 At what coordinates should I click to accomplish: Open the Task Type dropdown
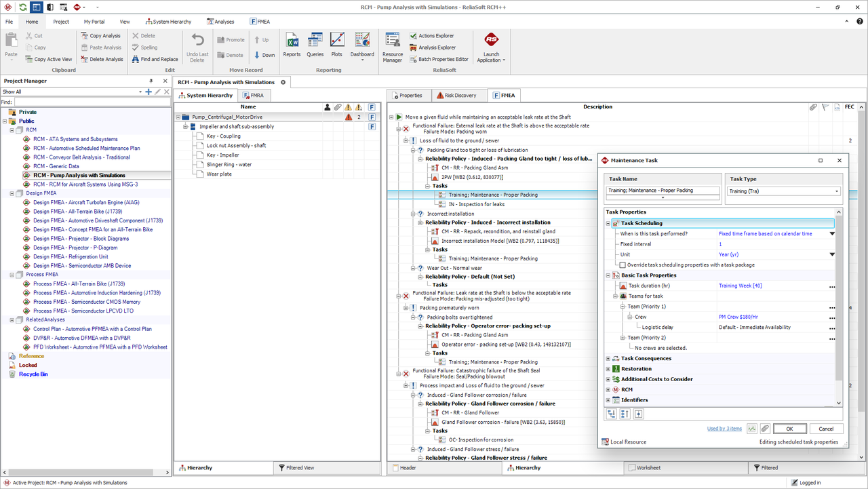tap(837, 191)
